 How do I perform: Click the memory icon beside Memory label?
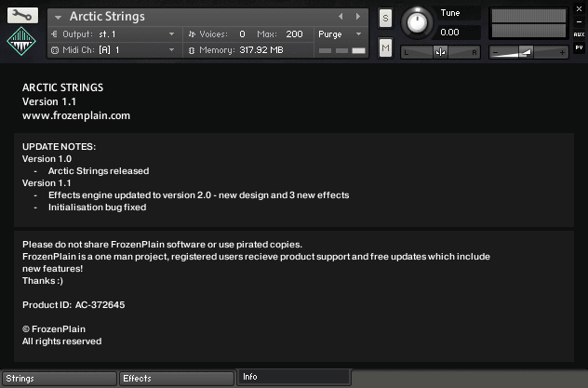pos(192,50)
